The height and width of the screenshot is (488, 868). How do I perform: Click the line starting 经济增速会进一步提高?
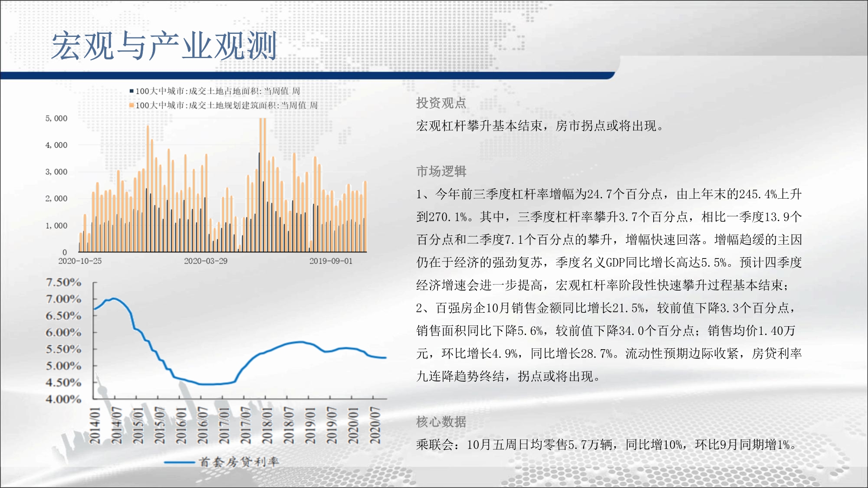602,285
